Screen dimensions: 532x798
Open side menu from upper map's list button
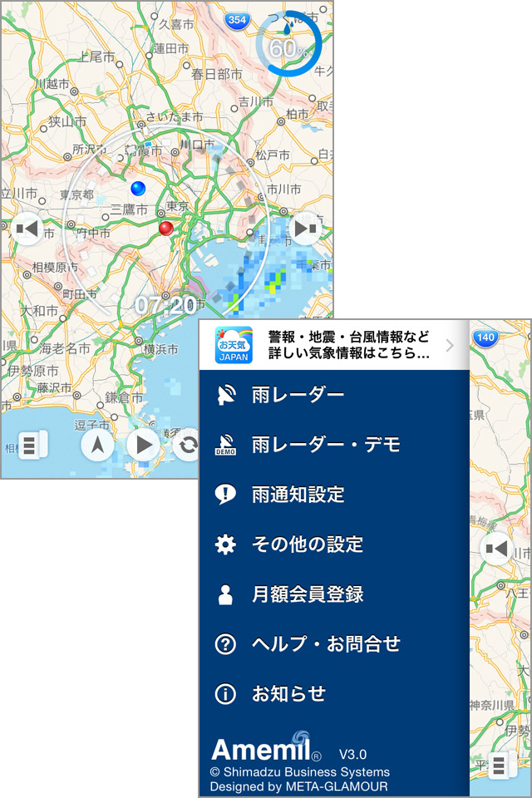click(x=31, y=445)
